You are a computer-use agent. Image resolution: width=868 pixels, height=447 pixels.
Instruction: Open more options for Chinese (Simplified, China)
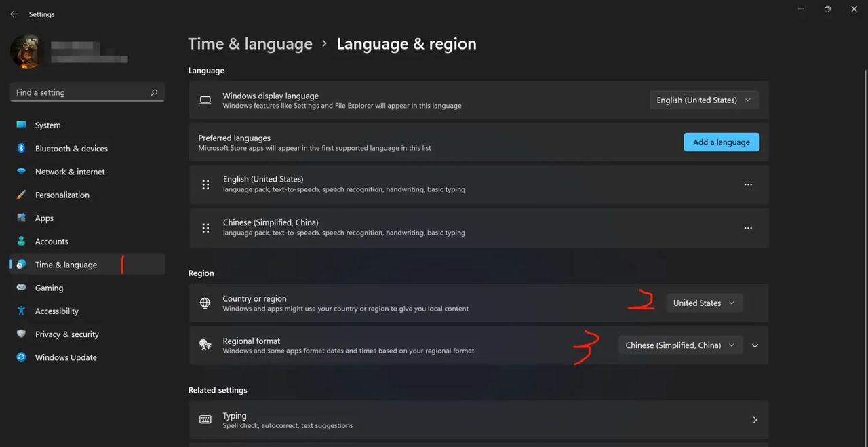tap(748, 228)
